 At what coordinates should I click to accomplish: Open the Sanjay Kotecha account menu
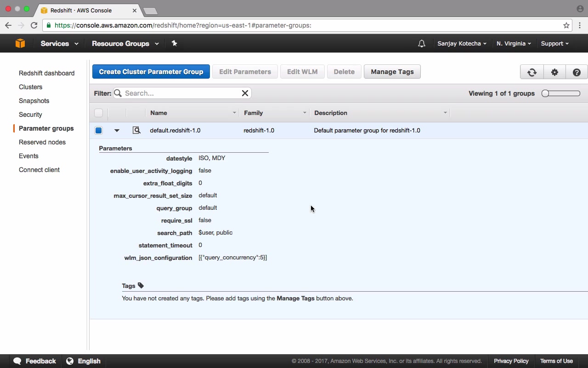462,44
